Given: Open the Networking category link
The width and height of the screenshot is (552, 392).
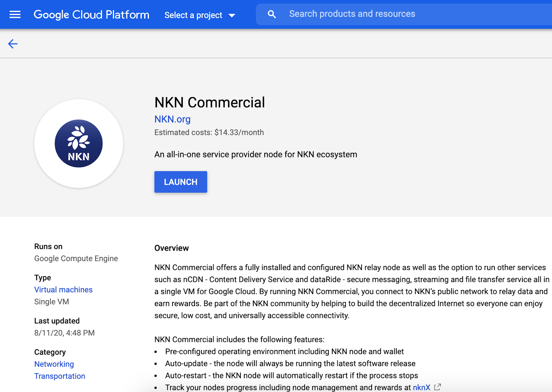Looking at the screenshot, I should pyautogui.click(x=54, y=364).
